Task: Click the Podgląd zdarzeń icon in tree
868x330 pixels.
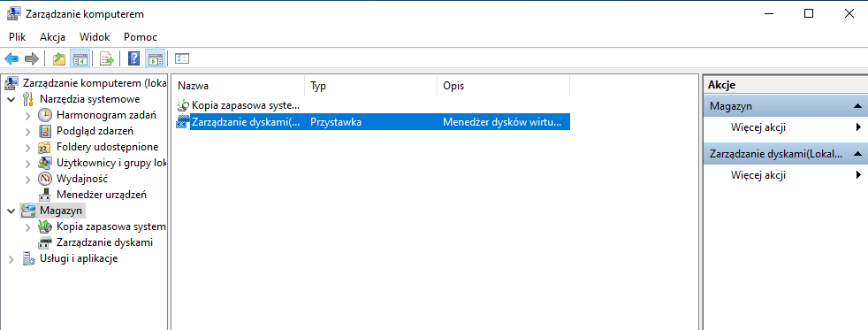Action: (x=45, y=131)
